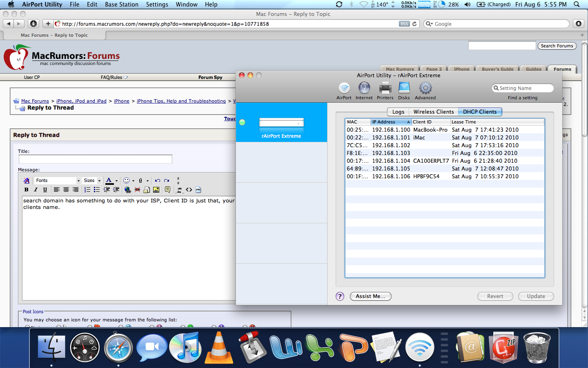Select the CA100ERPLT7 client row

pyautogui.click(x=445, y=161)
